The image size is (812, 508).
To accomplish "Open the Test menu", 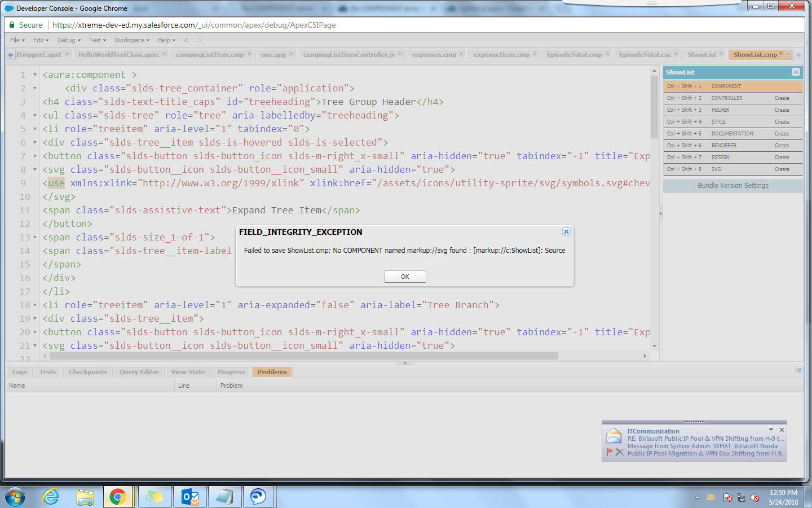I will (98, 40).
